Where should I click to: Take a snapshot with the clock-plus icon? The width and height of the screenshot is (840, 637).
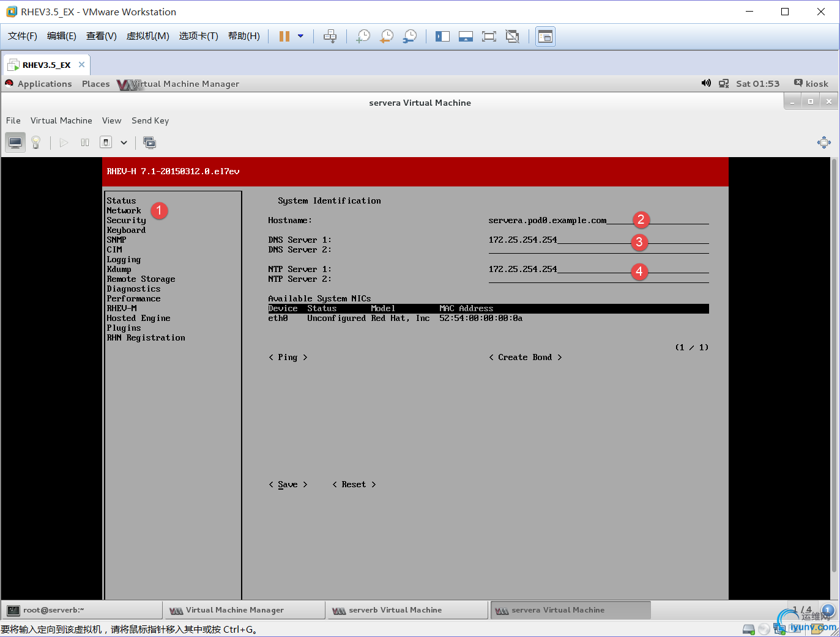(x=363, y=37)
